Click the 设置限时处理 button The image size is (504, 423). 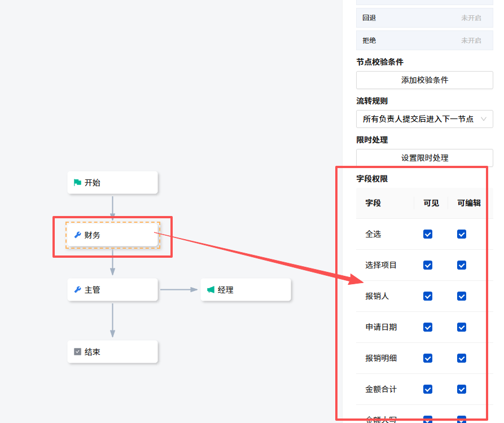point(424,158)
